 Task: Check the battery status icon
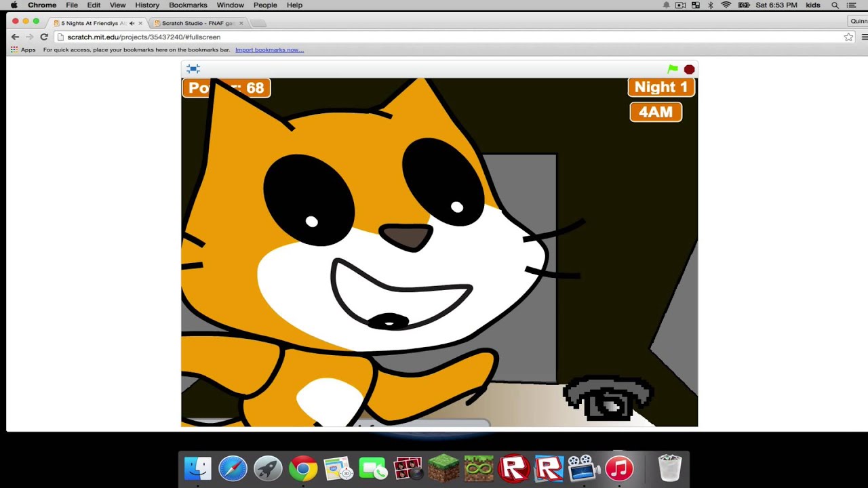pos(744,5)
